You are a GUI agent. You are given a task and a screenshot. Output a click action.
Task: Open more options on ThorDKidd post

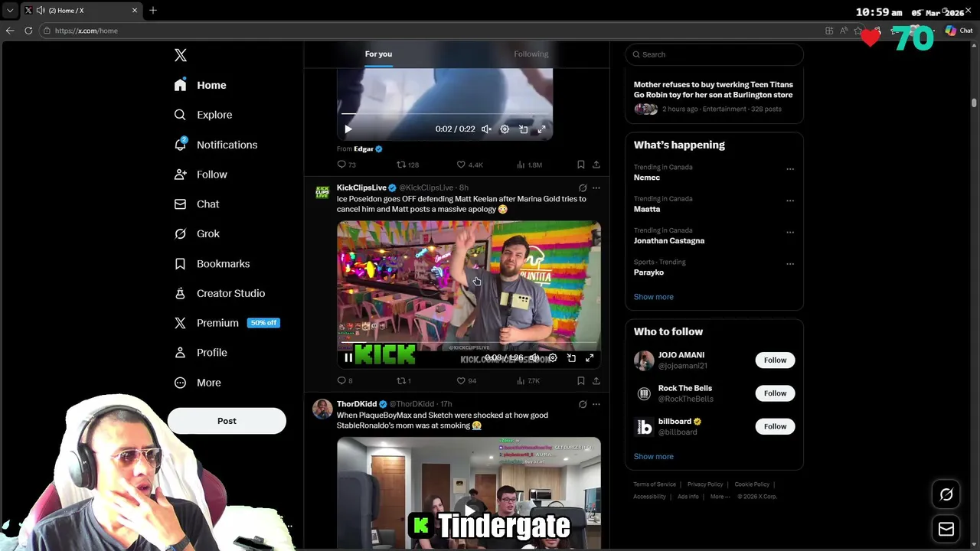coord(596,404)
